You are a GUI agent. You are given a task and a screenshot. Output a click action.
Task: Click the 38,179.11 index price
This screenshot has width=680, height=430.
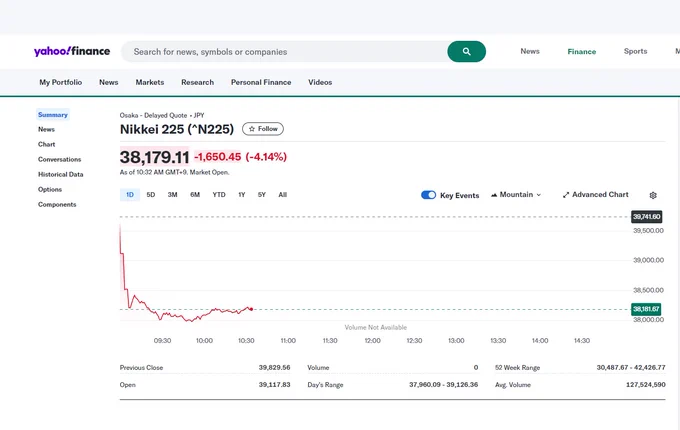tap(154, 157)
